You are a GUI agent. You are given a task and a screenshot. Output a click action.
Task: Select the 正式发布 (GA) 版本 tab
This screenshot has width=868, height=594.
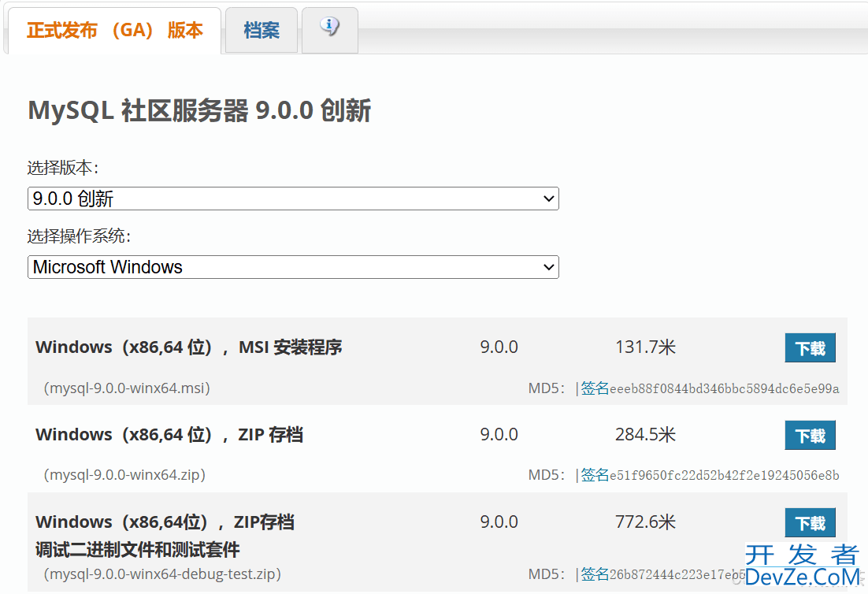[115, 31]
